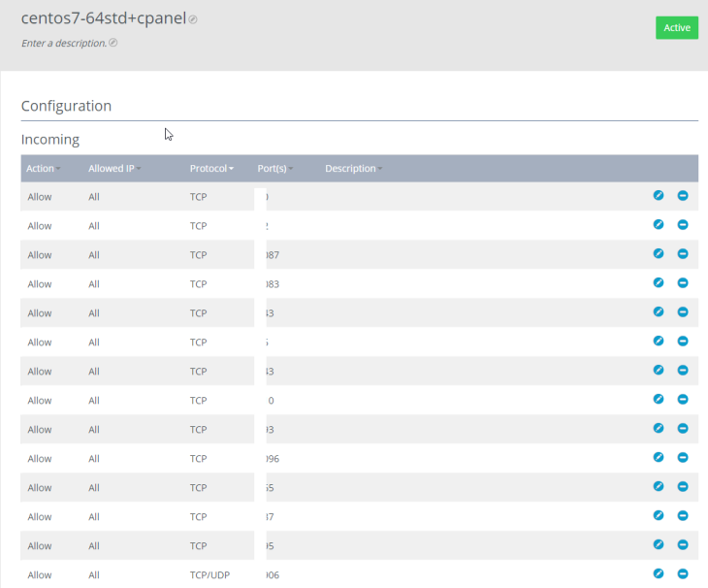
Task: Sort rules by Action column
Action: coord(44,169)
